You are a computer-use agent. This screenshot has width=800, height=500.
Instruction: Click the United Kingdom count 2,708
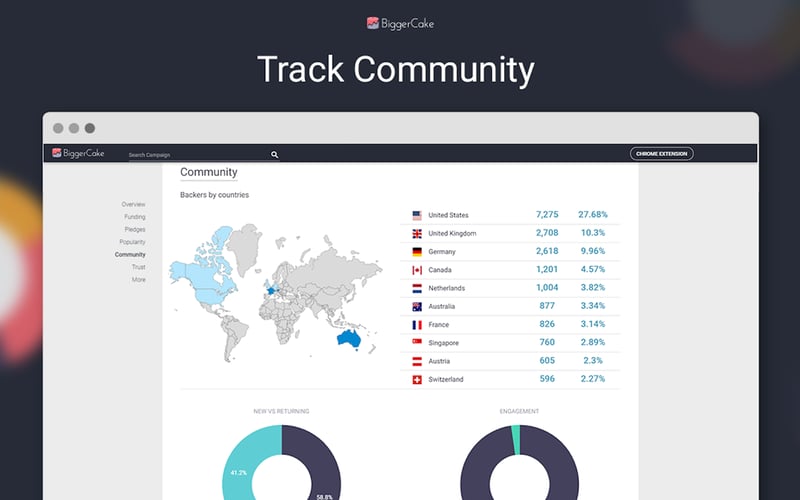coord(547,233)
